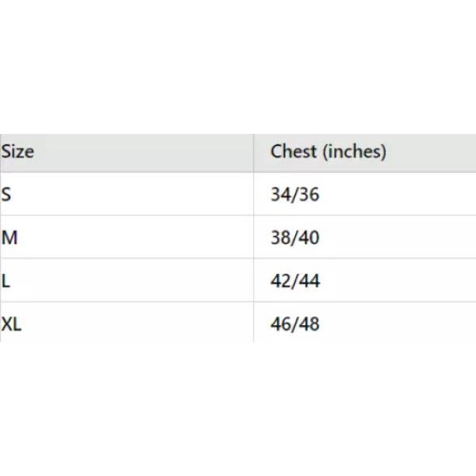The image size is (476, 476).
Task: Click the word Size in header
Action: (x=17, y=152)
